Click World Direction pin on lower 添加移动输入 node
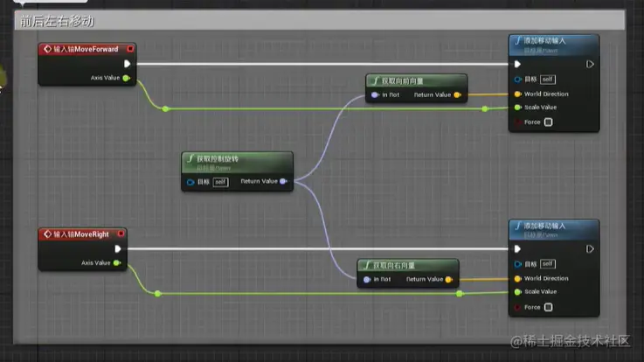644x362 pixels. coord(517,279)
